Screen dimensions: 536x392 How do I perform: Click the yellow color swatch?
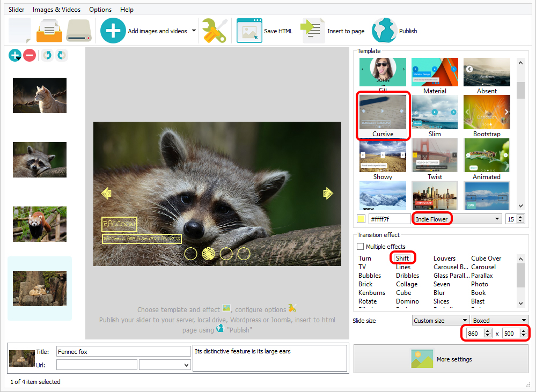361,219
